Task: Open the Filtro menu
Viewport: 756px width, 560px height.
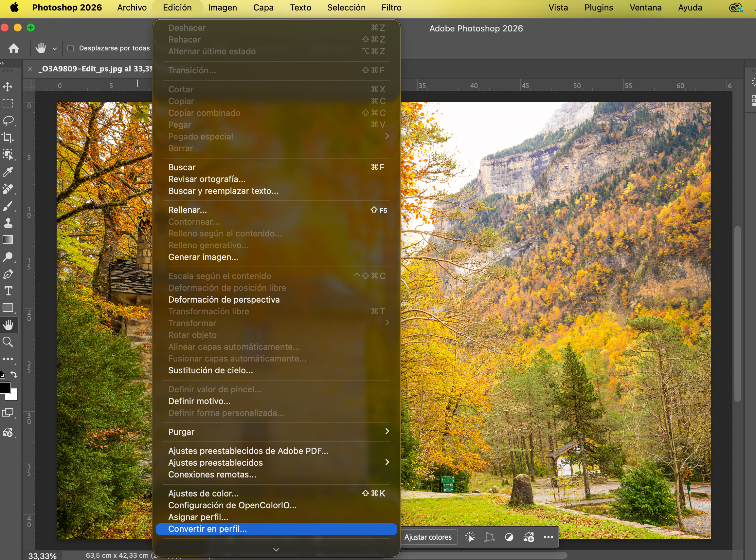Action: [x=391, y=8]
